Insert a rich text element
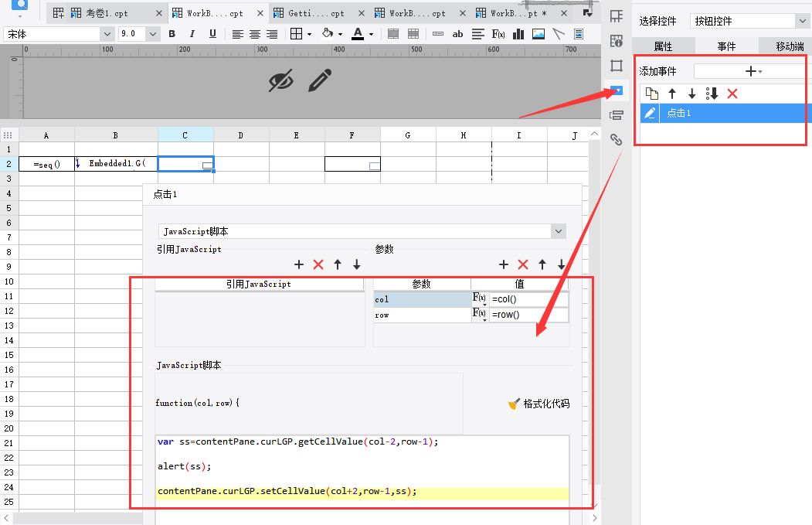The image size is (812, 525). [x=478, y=34]
